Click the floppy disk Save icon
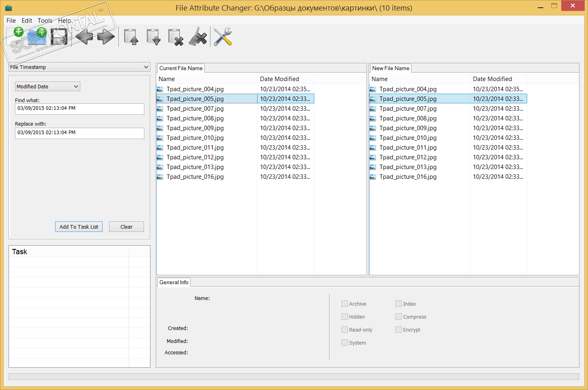 coord(59,37)
